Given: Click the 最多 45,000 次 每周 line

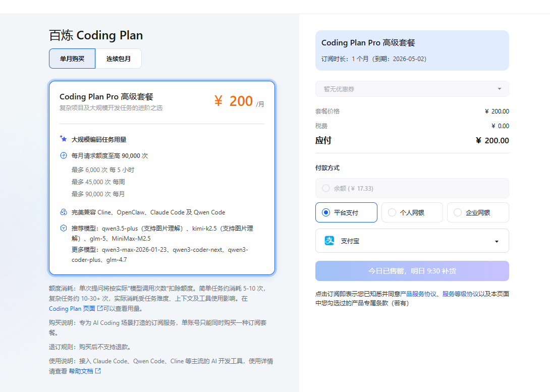Looking at the screenshot, I should coord(98,182).
